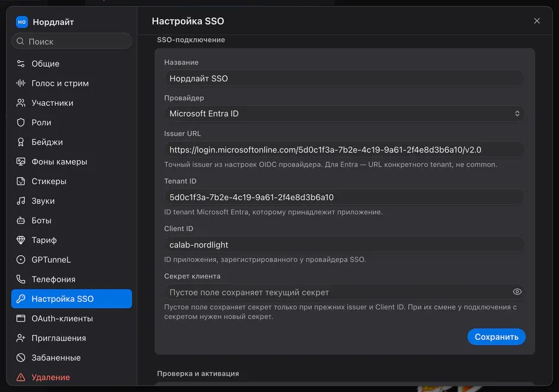The height and width of the screenshot is (392, 559).
Task: Click the Провайдер dropdown chevron arrows
Action: 517,113
